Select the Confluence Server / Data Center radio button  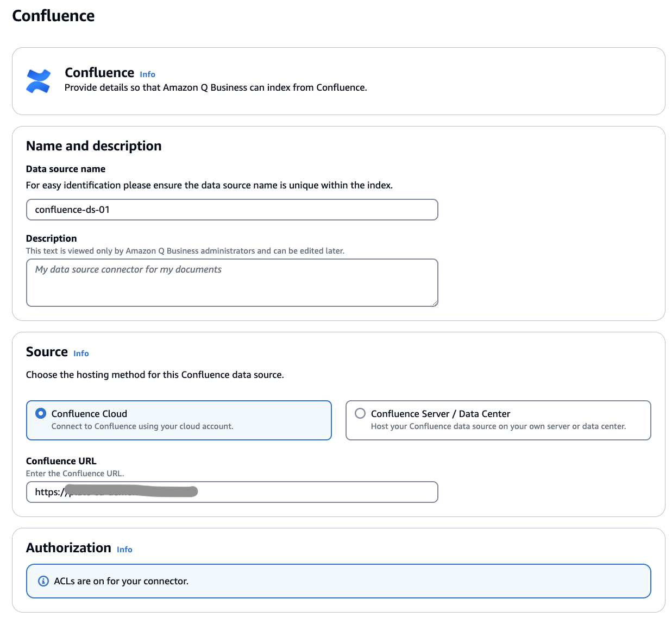click(x=360, y=413)
